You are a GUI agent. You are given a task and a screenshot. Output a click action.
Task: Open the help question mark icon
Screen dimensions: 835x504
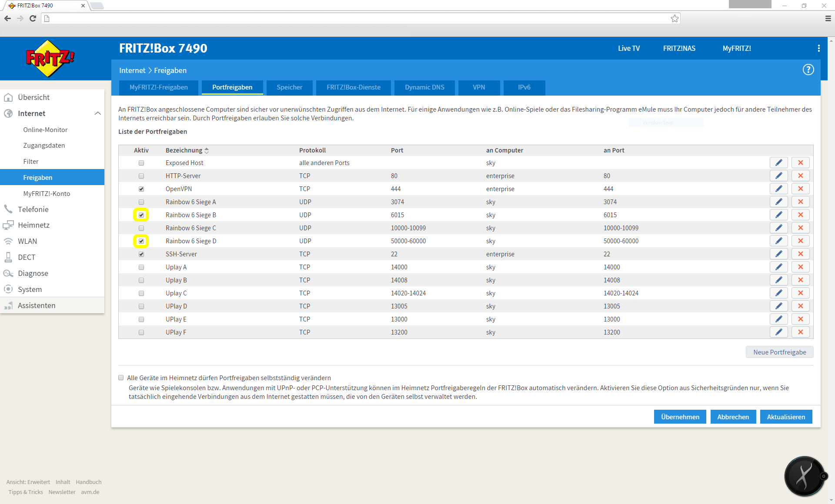(808, 70)
